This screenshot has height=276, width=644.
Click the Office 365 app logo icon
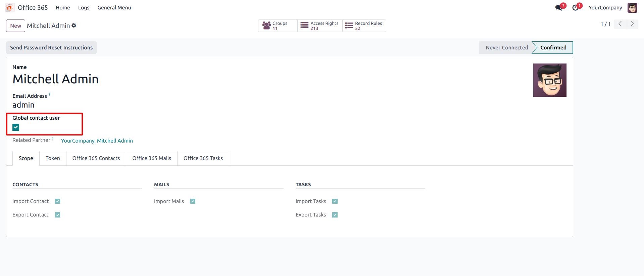tap(10, 7)
